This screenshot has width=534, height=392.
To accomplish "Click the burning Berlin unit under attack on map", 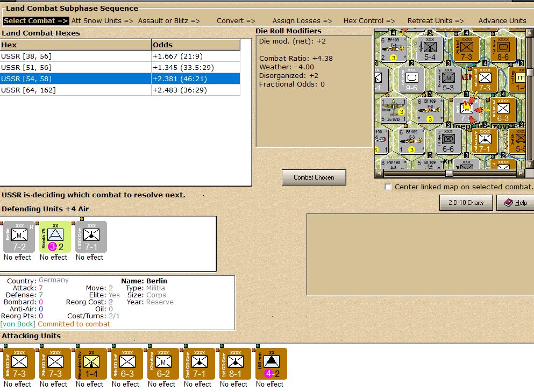I will coord(467,110).
